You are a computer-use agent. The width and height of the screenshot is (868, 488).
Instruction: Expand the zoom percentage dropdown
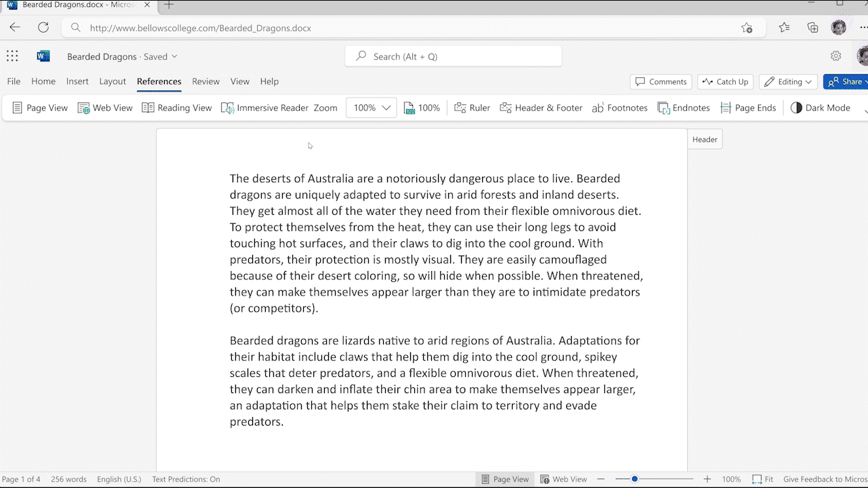(x=386, y=108)
